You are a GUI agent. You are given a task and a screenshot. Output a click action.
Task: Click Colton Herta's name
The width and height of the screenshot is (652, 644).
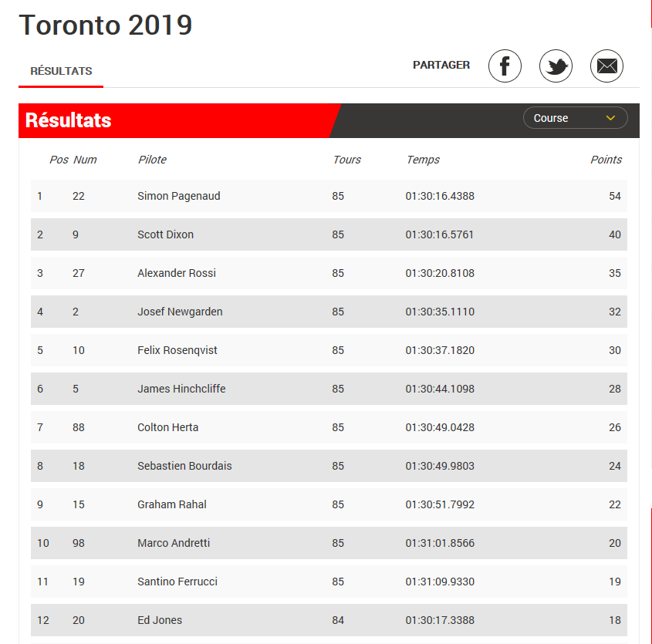[167, 427]
